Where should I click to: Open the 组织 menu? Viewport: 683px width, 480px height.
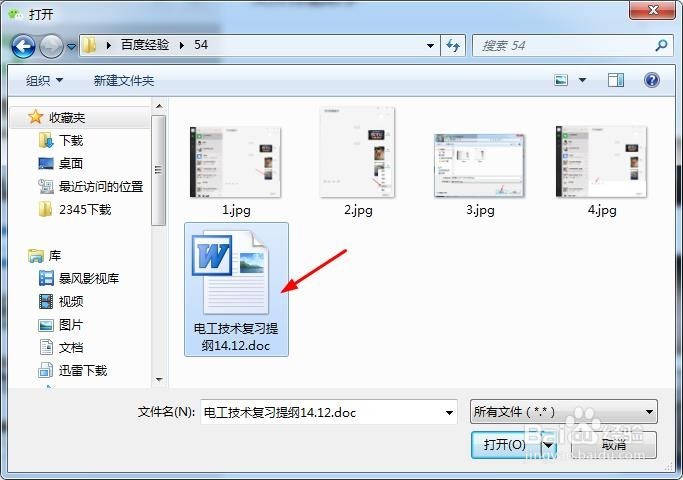tap(44, 81)
